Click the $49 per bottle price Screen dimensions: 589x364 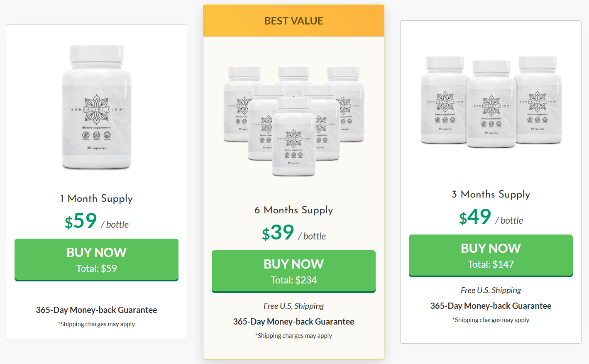491,217
